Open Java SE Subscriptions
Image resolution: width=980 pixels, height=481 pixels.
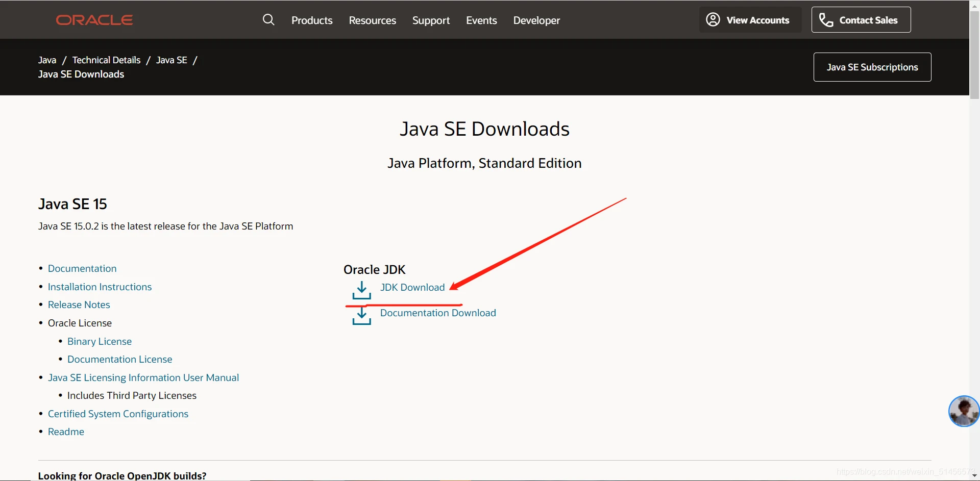(x=872, y=67)
